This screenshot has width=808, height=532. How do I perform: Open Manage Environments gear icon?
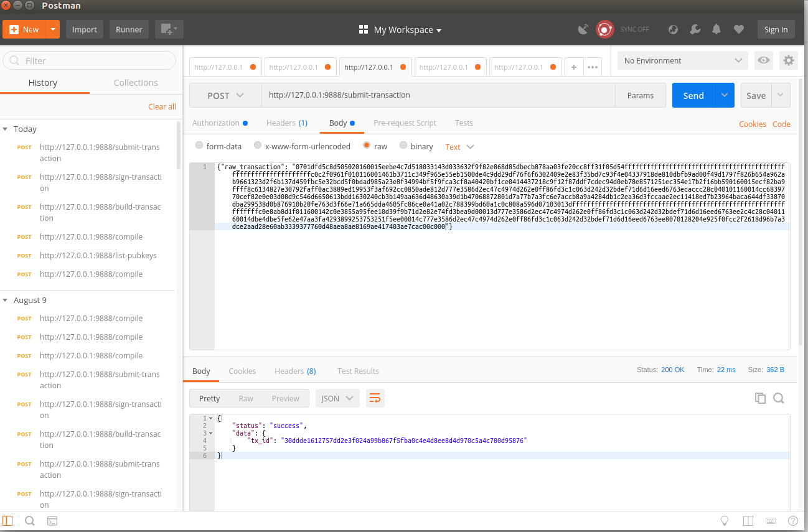(789, 60)
